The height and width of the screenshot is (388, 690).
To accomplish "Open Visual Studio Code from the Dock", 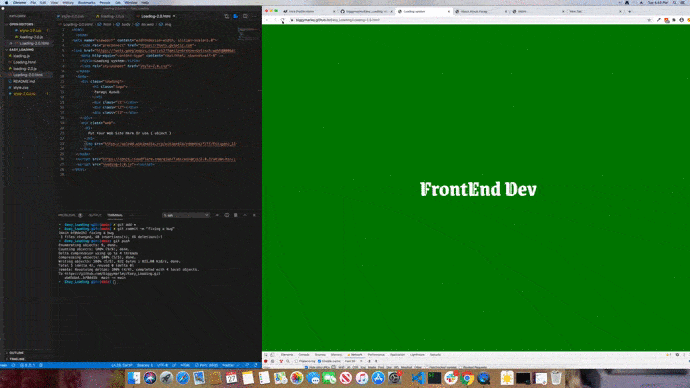I will click(x=419, y=378).
